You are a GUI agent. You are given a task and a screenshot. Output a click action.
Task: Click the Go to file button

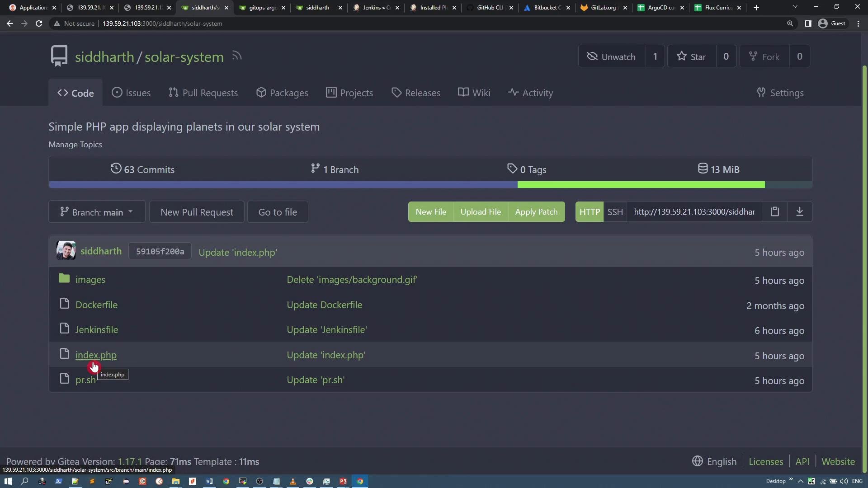[278, 212]
